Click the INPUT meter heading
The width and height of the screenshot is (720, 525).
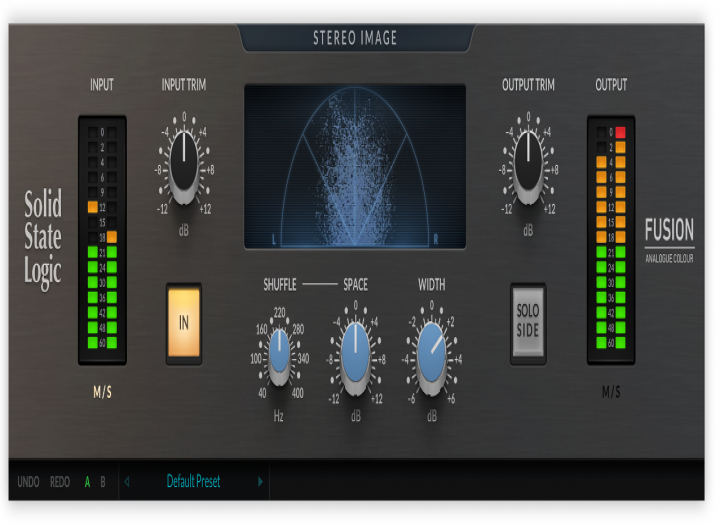click(x=101, y=85)
